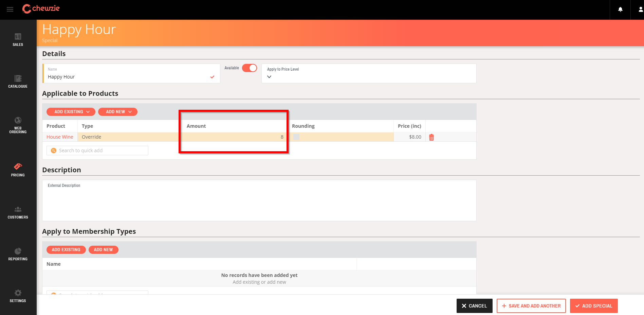The height and width of the screenshot is (315, 644).
Task: Click the Add Special button
Action: 594,306
